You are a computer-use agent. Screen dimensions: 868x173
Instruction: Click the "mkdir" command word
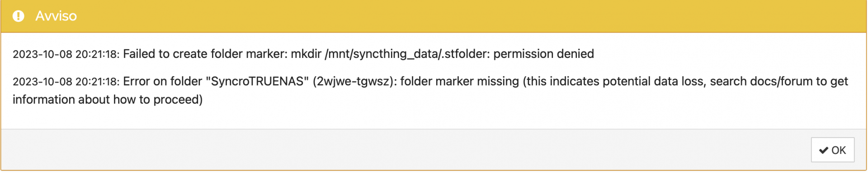tap(306, 54)
